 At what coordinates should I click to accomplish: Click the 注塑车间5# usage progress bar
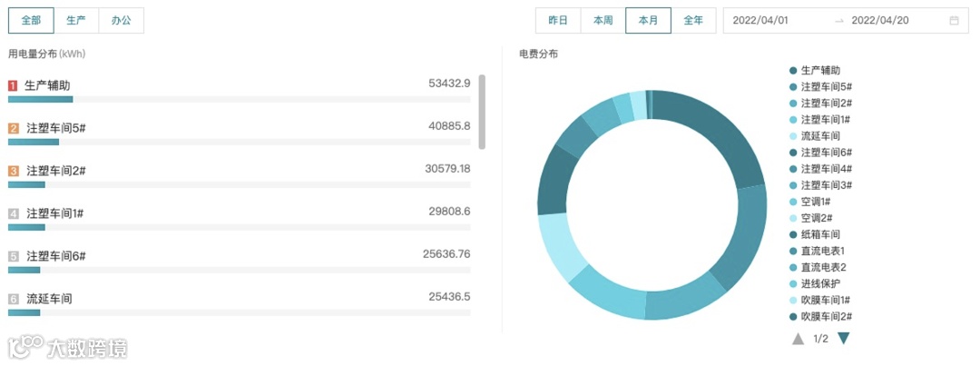coord(239,142)
